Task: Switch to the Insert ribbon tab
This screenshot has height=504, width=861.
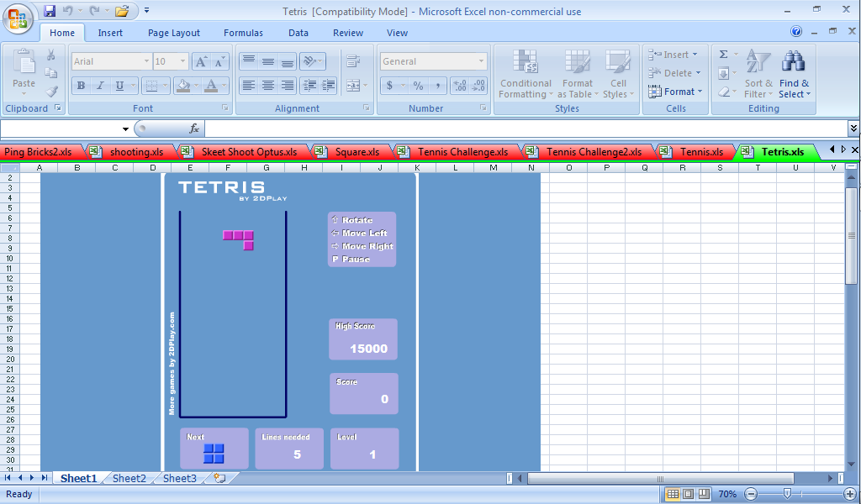Action: click(x=110, y=33)
